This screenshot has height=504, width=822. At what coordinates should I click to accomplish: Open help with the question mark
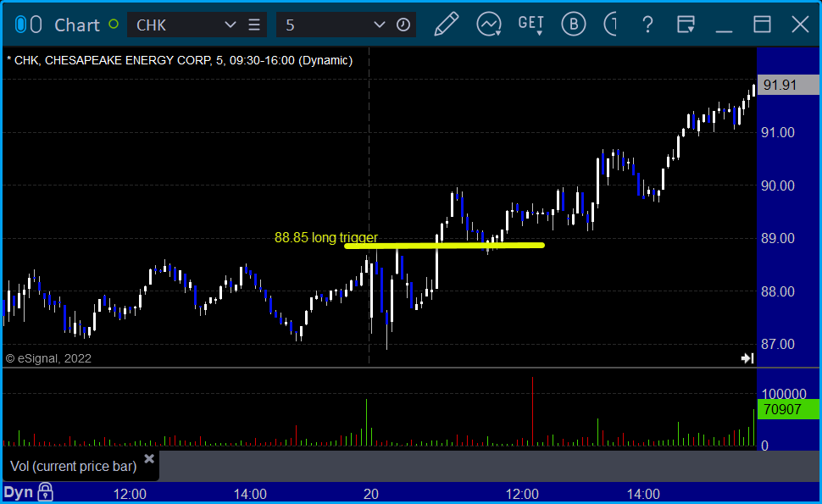tap(648, 24)
